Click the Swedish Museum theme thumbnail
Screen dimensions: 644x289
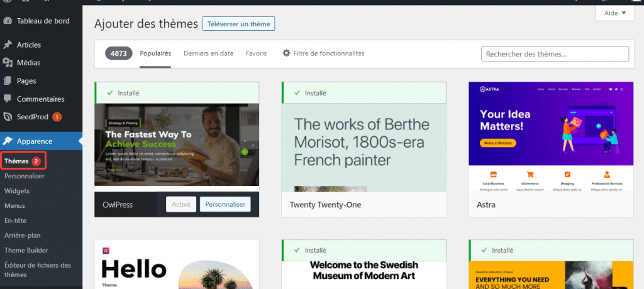[364, 275]
